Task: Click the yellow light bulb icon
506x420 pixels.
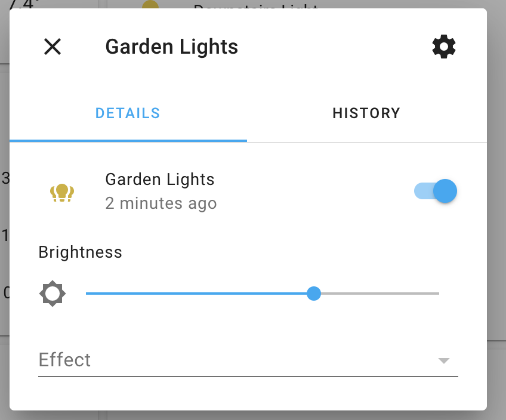Action: pyautogui.click(x=63, y=191)
